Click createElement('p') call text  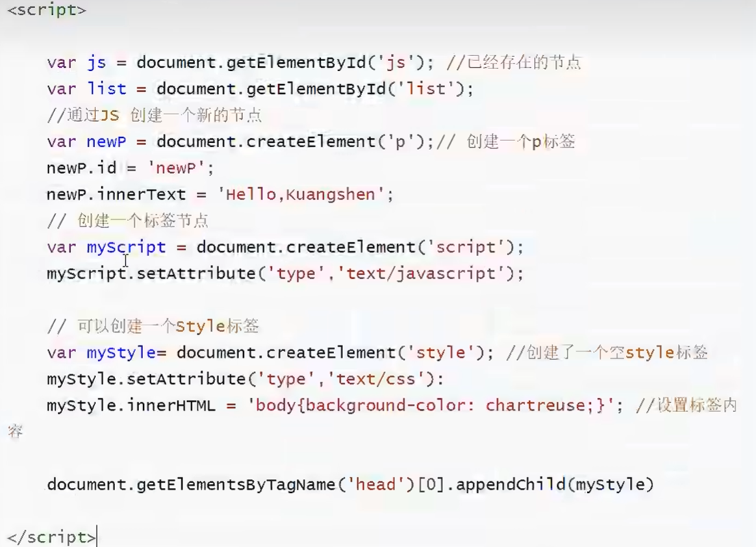335,142
